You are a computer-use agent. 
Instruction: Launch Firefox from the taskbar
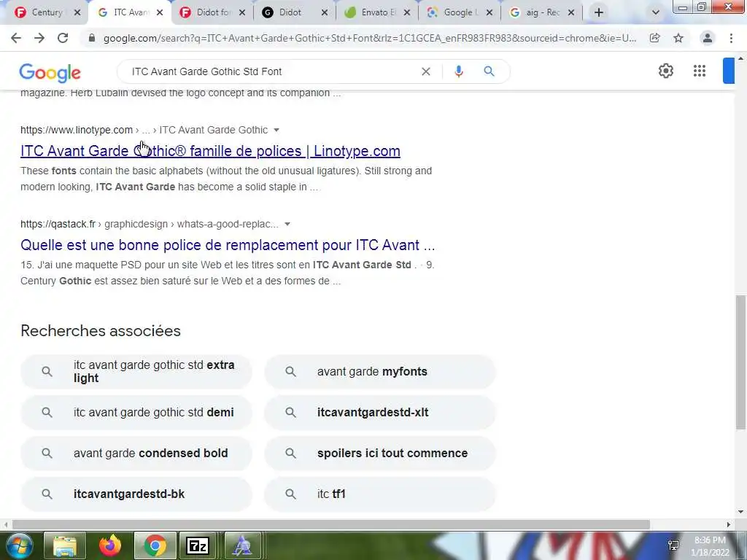click(110, 545)
